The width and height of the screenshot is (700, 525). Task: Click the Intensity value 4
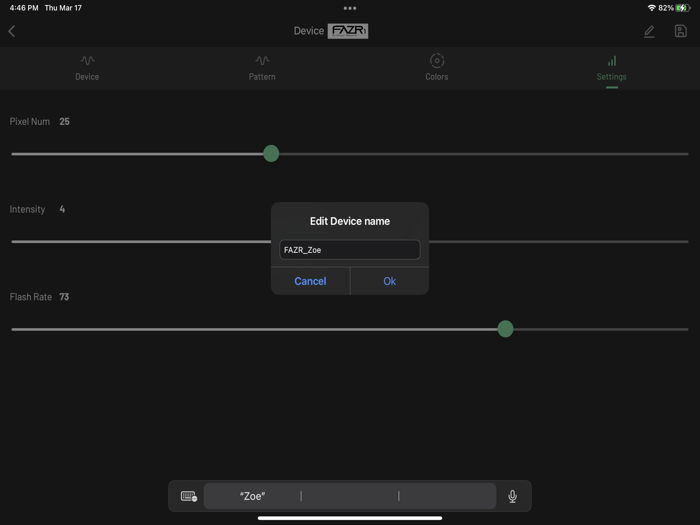click(x=62, y=209)
